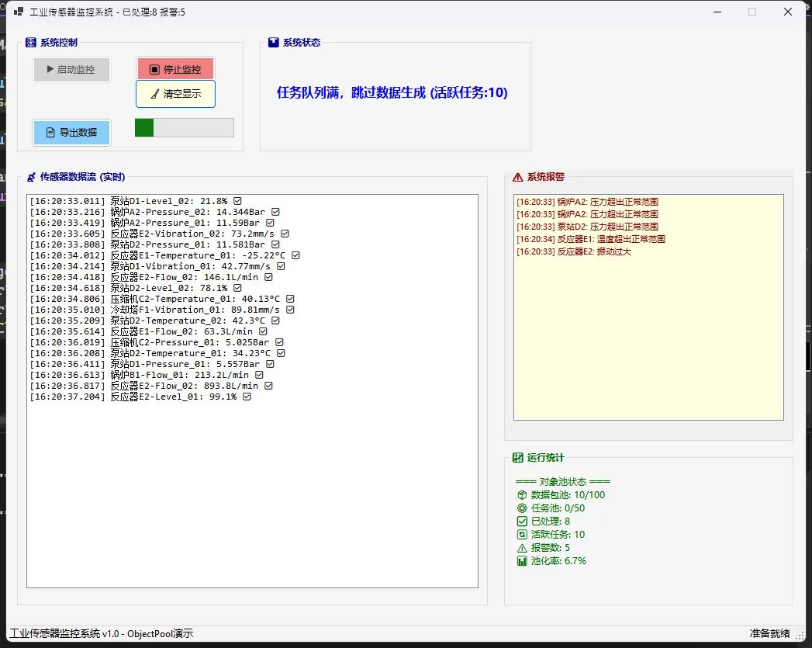Image resolution: width=812 pixels, height=648 pixels.
Task: Click checkmark on 泵站D1-Vibration_01 row
Action: (x=281, y=266)
